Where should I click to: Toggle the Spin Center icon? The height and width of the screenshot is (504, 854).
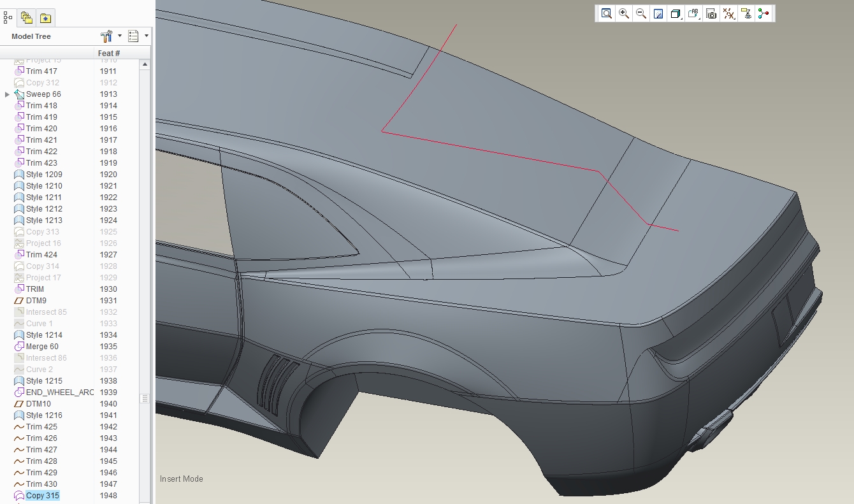tap(764, 13)
